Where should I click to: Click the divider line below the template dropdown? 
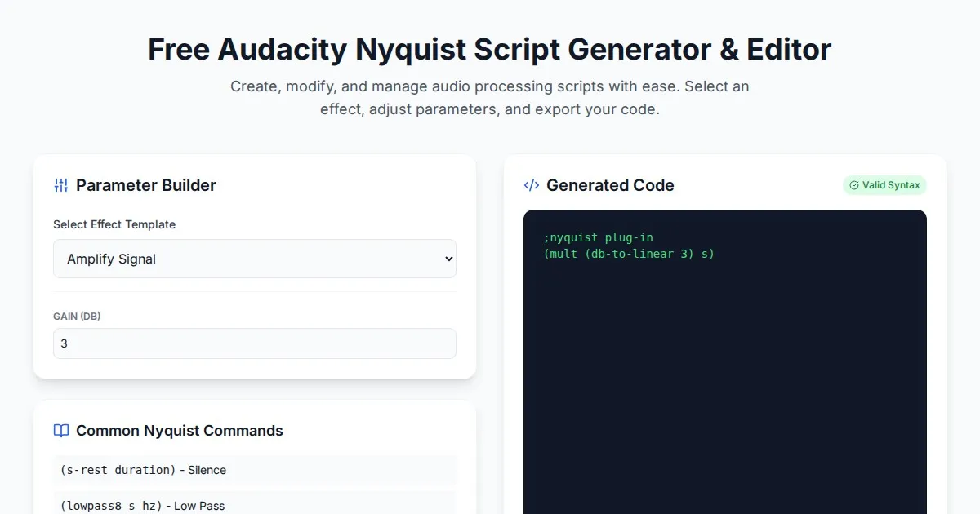[255, 291]
